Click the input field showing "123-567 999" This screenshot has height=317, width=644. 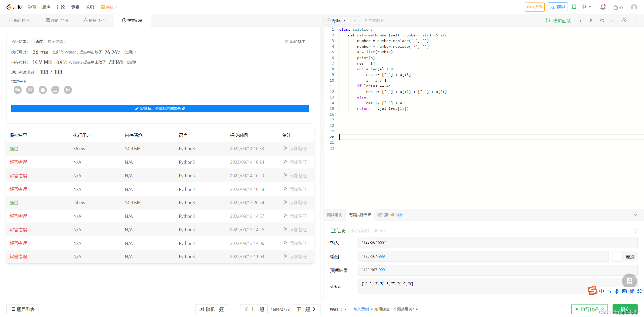498,242
